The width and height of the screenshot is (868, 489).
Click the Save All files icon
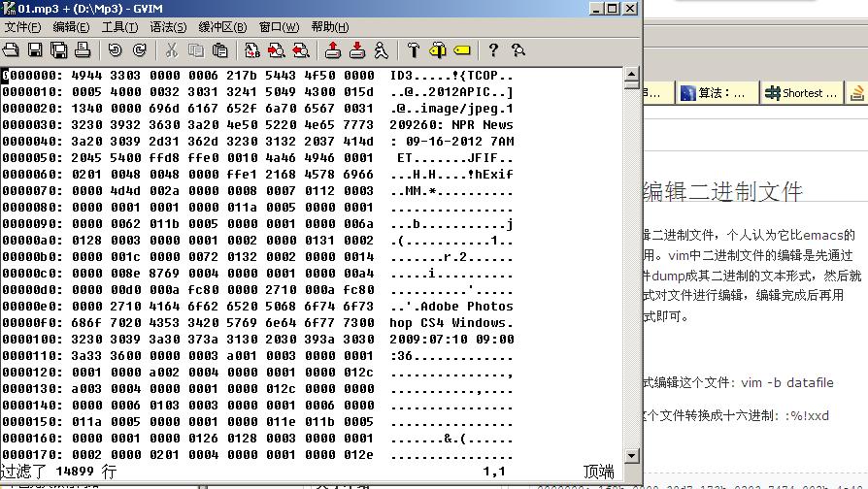pos(58,50)
